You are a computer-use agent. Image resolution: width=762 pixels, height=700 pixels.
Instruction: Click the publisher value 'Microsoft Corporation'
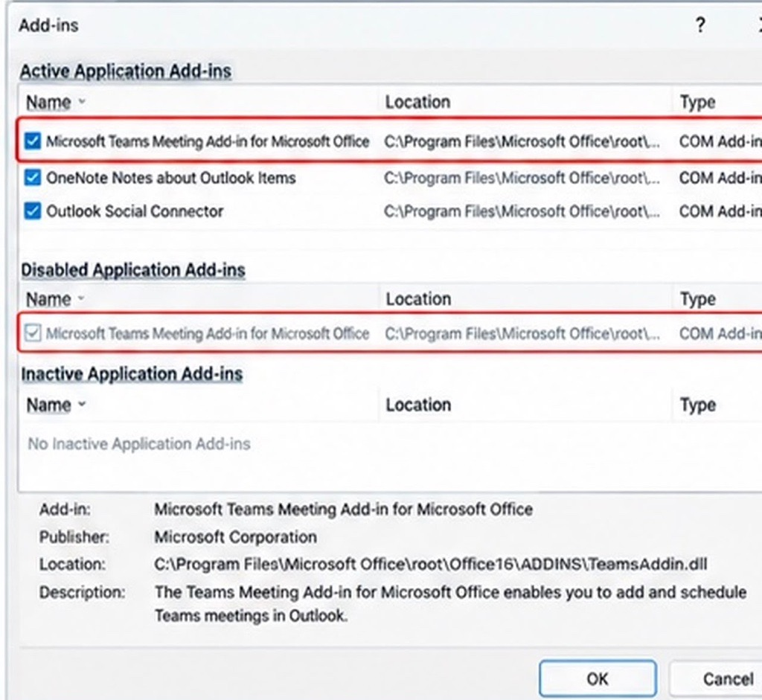pyautogui.click(x=236, y=537)
